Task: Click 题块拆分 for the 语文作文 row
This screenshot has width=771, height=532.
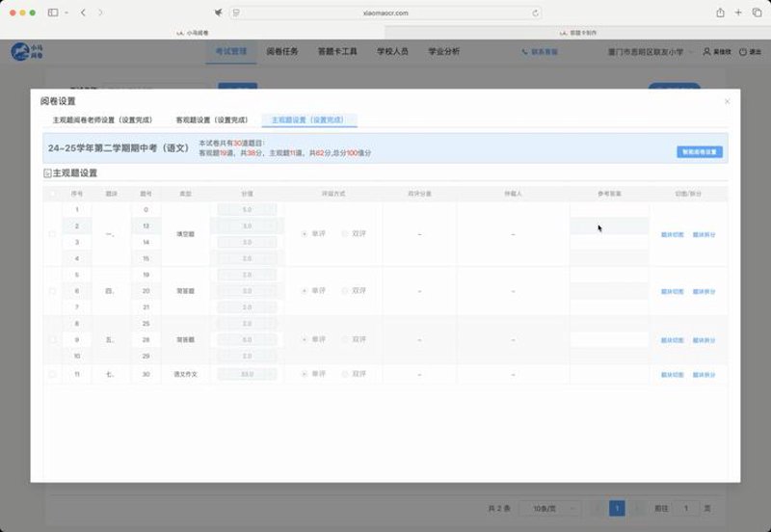Action: click(x=704, y=375)
